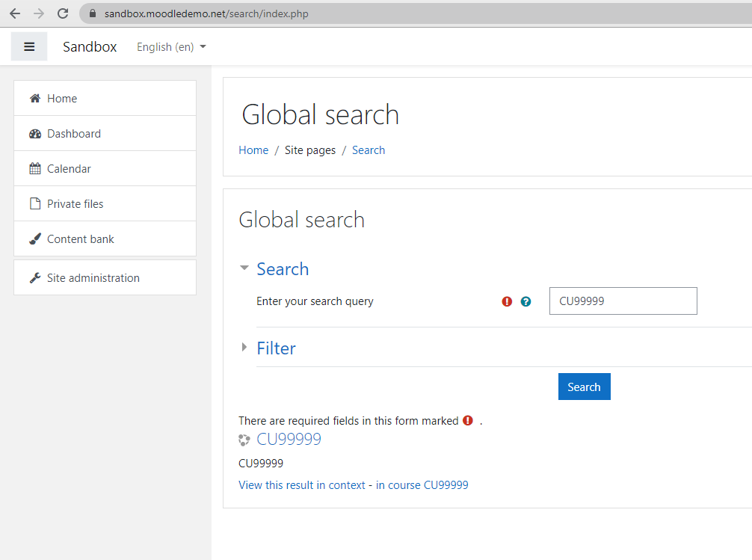Screen dimensions: 752x560
Task: Open the English (en) language dropdown
Action: coord(171,47)
